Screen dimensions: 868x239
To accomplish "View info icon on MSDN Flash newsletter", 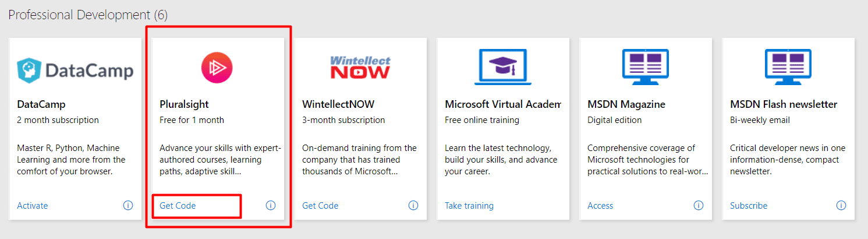I will (841, 205).
